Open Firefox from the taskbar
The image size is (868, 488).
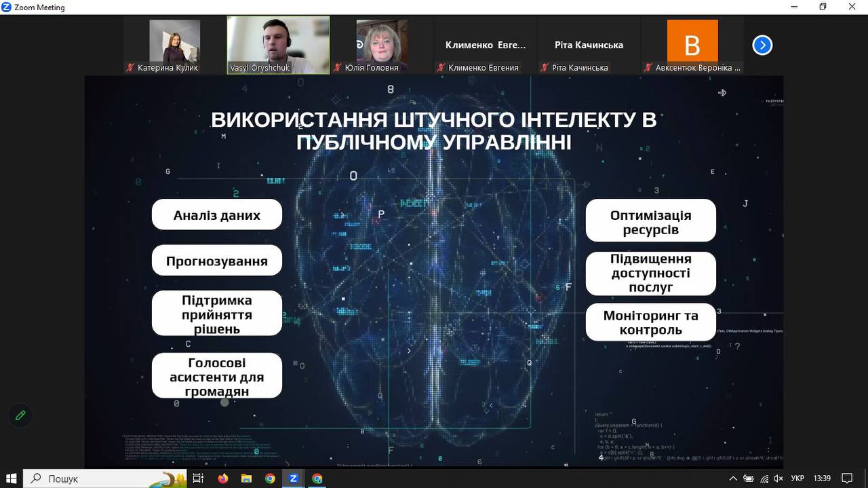(223, 478)
